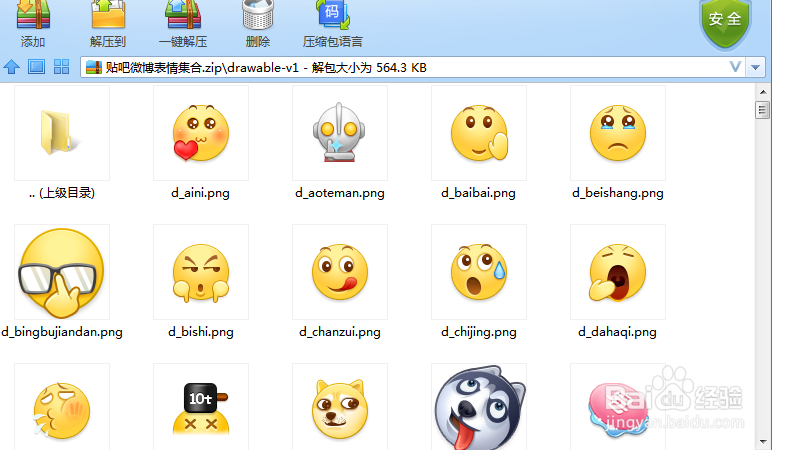Image resolution: width=788 pixels, height=450 pixels.
Task: Select the slapped-face emoji thumbnail
Action: pyautogui.click(x=62, y=407)
